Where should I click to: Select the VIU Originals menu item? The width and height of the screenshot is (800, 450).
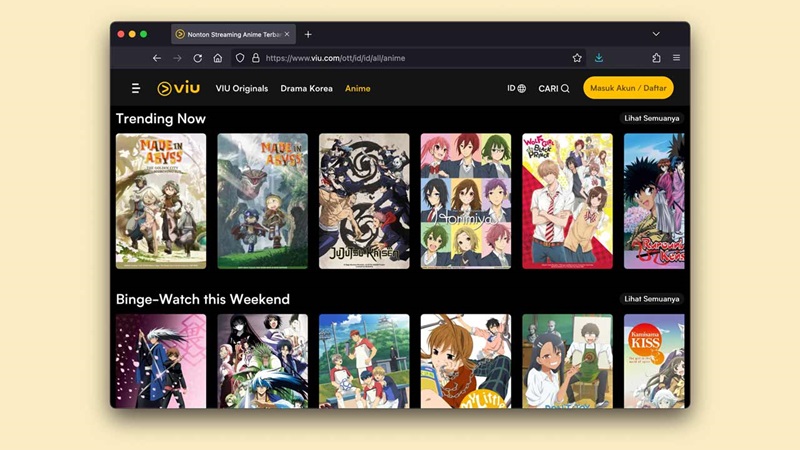tap(241, 88)
